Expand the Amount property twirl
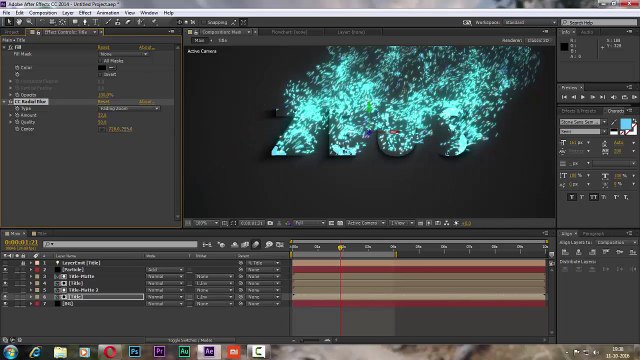Image resolution: width=640 pixels, height=360 pixels. (11, 116)
